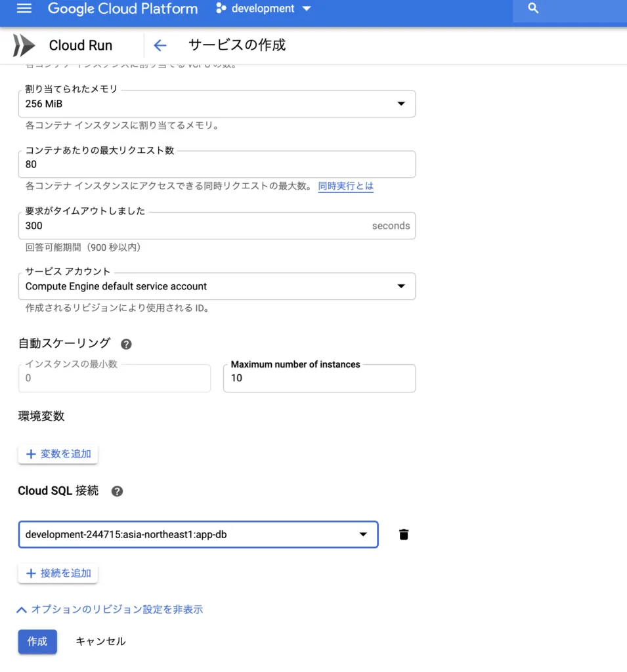Click the text 回答可能期間（900 秒以内）

pos(83,247)
